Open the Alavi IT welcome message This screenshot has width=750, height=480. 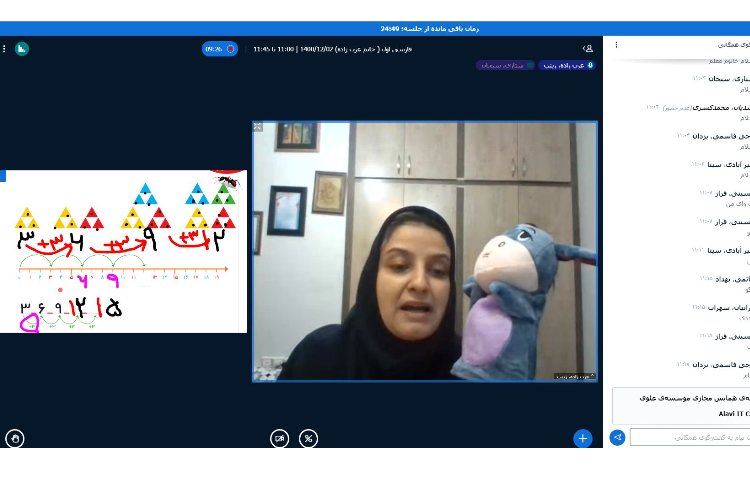[x=680, y=405]
